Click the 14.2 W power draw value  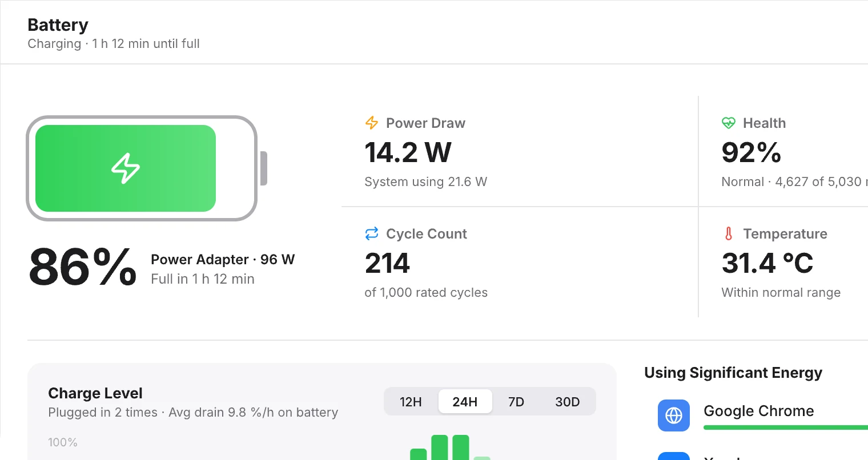tap(408, 152)
